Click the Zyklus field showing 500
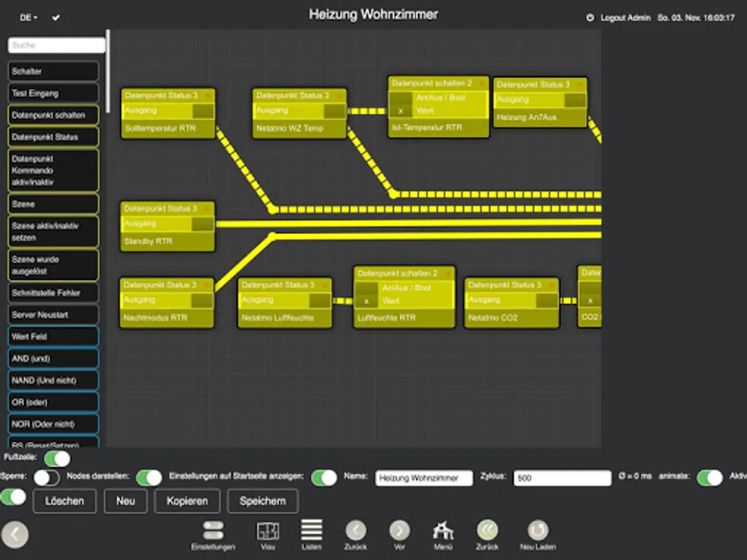Image resolution: width=747 pixels, height=560 pixels. pos(563,478)
